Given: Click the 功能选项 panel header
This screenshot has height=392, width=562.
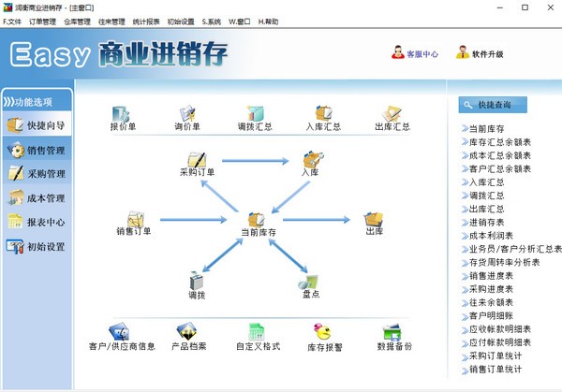Looking at the screenshot, I should point(37,102).
